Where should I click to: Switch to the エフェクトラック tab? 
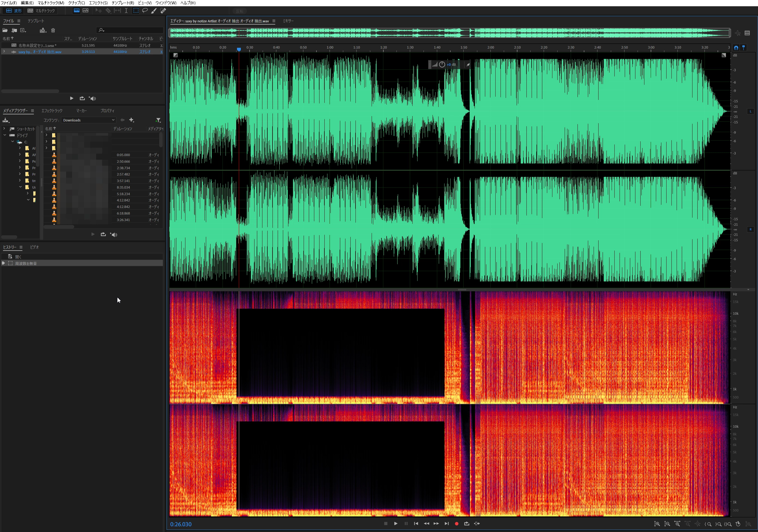(52, 111)
